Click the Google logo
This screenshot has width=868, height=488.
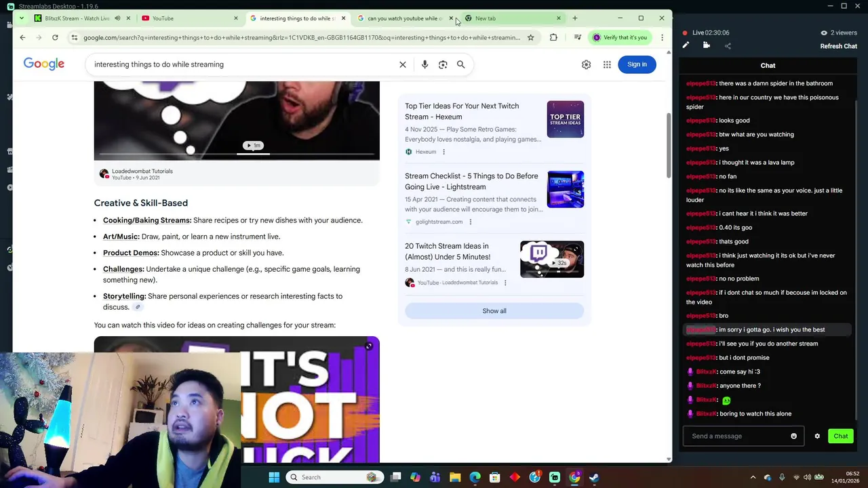[44, 64]
